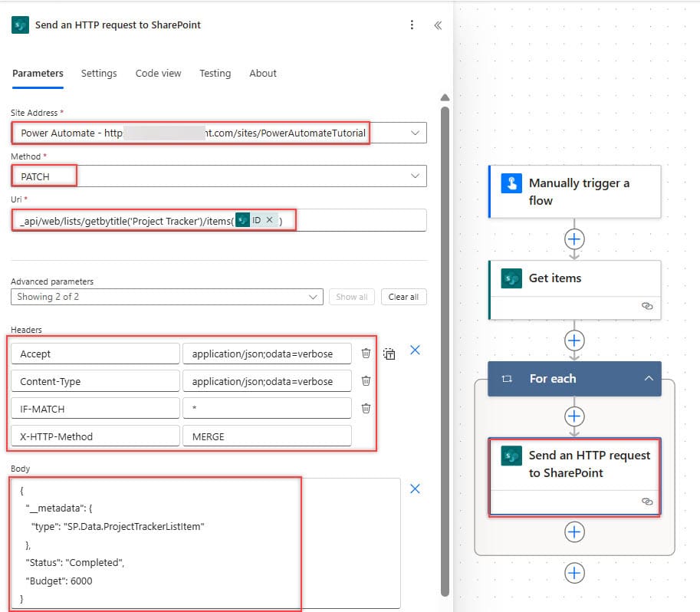Delete the Accept header row
700x612 pixels.
pos(366,354)
